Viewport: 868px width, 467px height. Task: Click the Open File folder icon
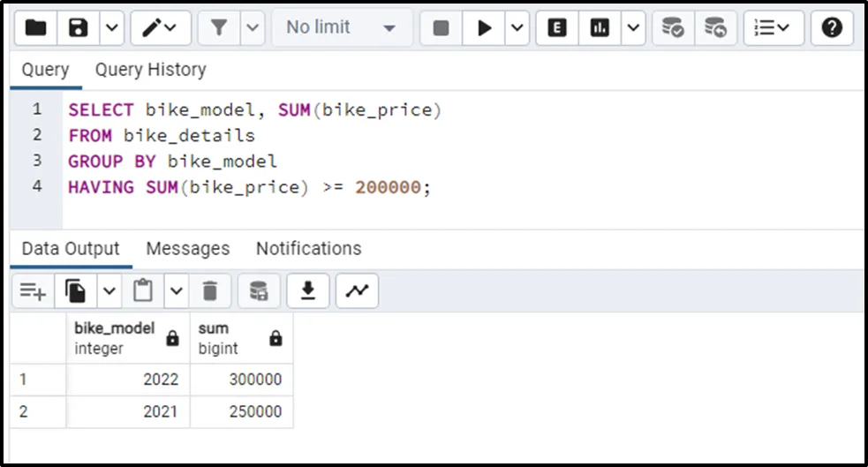click(x=35, y=28)
